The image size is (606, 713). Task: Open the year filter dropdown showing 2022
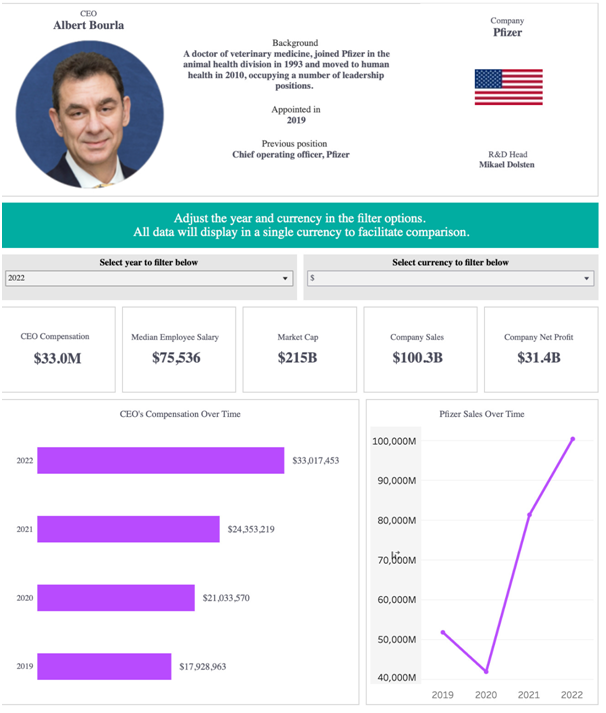point(149,279)
